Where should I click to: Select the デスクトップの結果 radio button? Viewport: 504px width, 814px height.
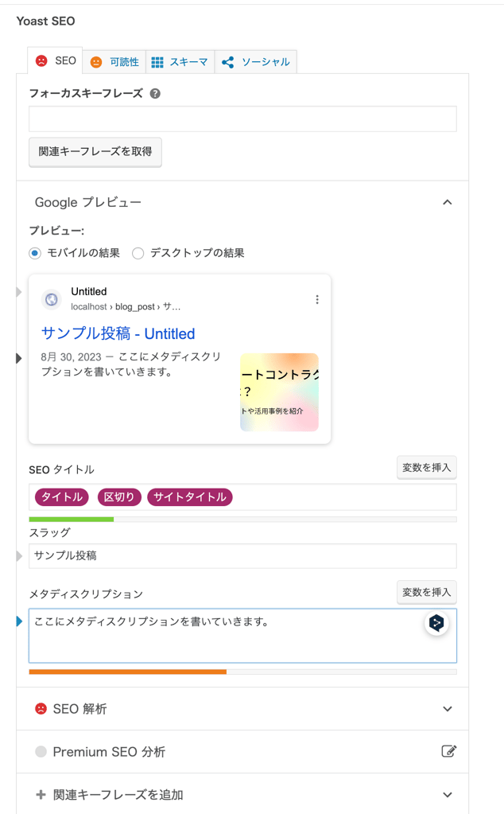coord(138,253)
